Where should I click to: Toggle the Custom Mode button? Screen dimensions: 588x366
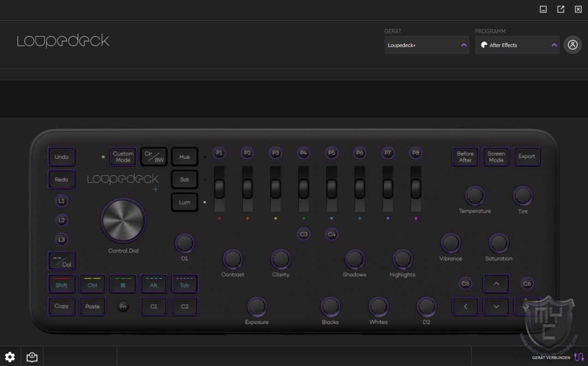click(x=123, y=157)
